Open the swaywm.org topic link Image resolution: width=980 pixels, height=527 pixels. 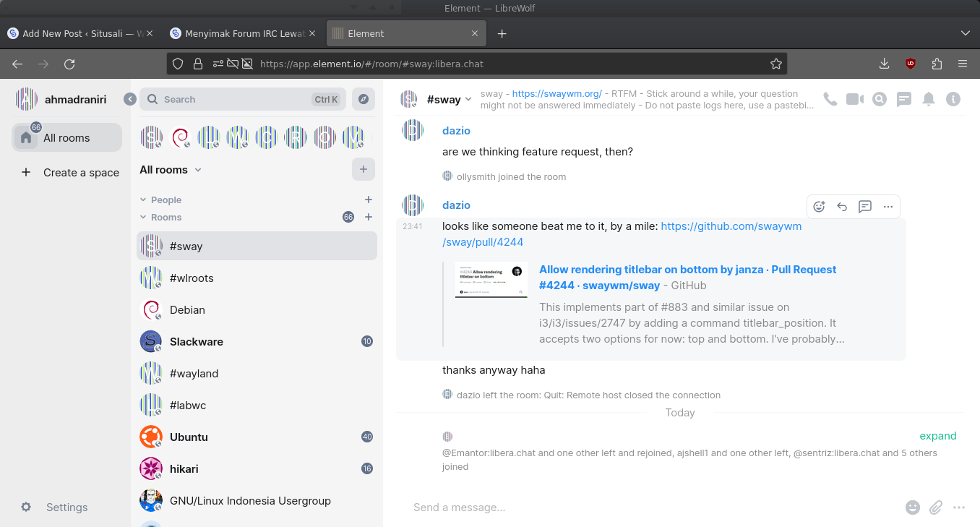tap(556, 93)
